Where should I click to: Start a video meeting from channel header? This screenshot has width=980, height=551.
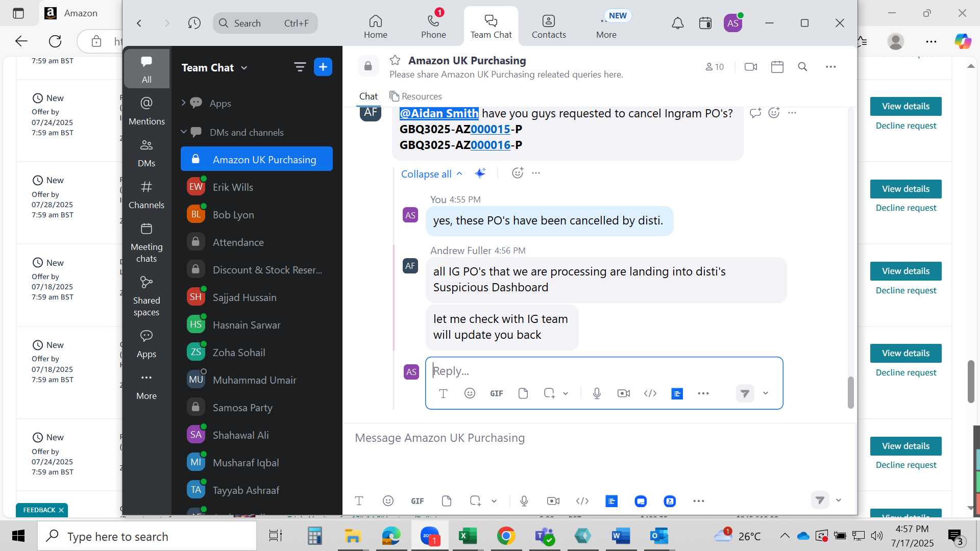click(x=751, y=67)
